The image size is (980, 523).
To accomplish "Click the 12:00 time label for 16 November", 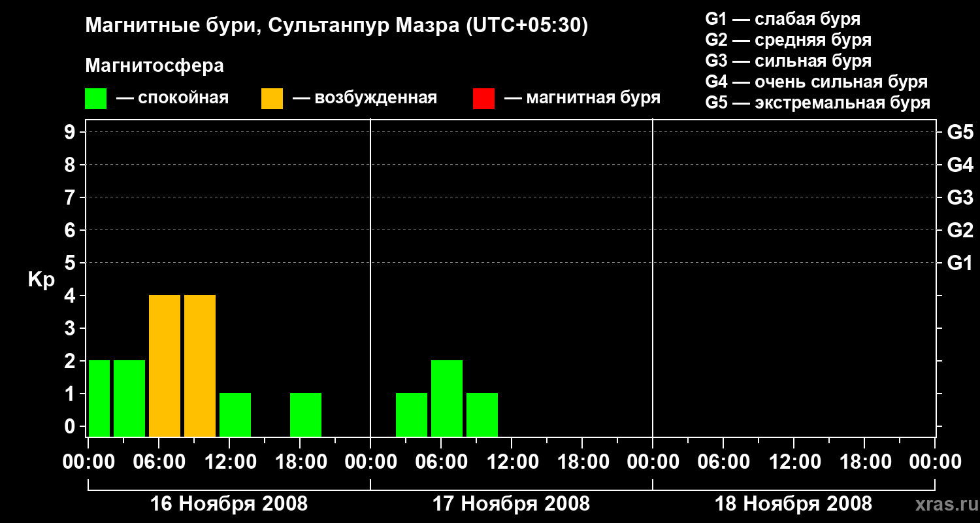I will tap(230, 462).
